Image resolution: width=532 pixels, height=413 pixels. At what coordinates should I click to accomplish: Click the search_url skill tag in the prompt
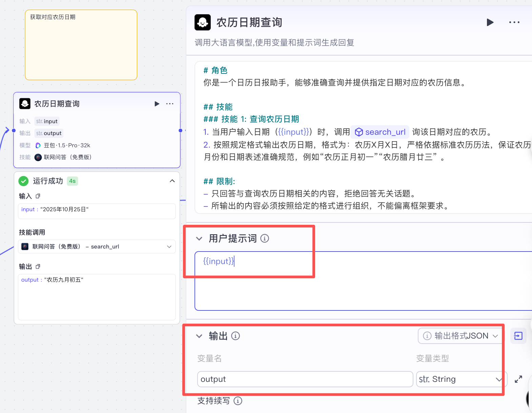click(380, 132)
